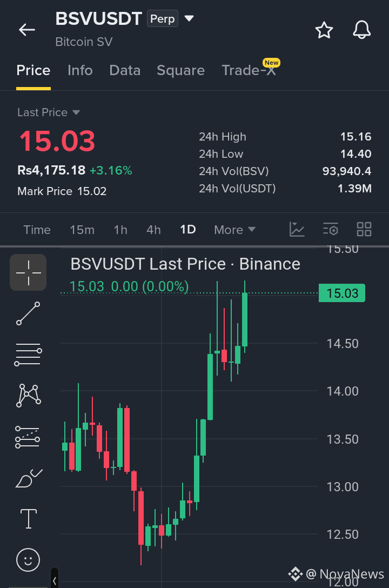This screenshot has width=389, height=588.
Task: Click the BSVUSDT Last Price · Binance chart title
Action: coord(185,264)
